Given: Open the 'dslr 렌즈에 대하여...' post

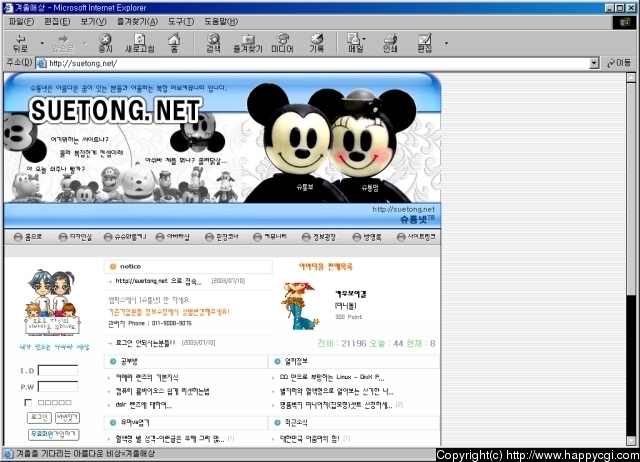Looking at the screenshot, I should click(x=144, y=405).
